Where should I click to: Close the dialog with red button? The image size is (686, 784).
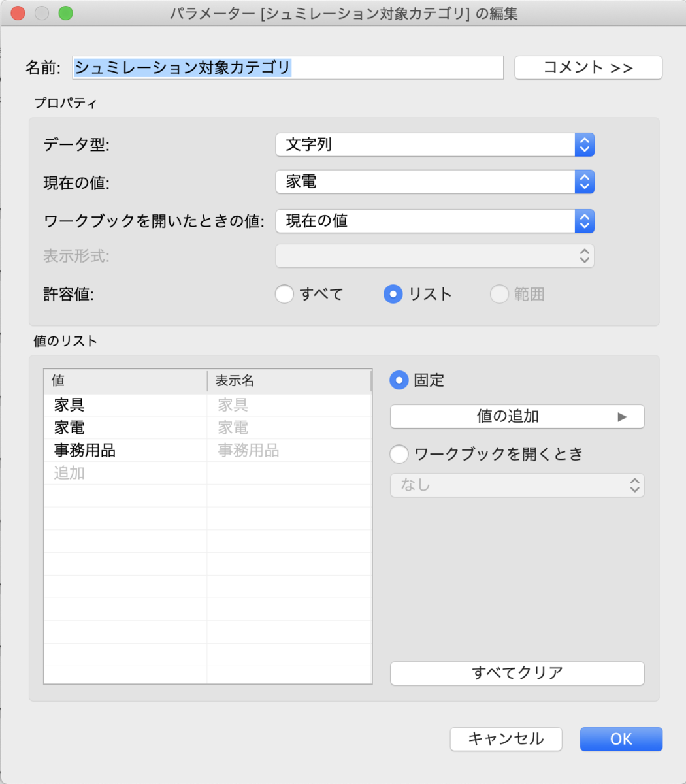click(x=18, y=13)
